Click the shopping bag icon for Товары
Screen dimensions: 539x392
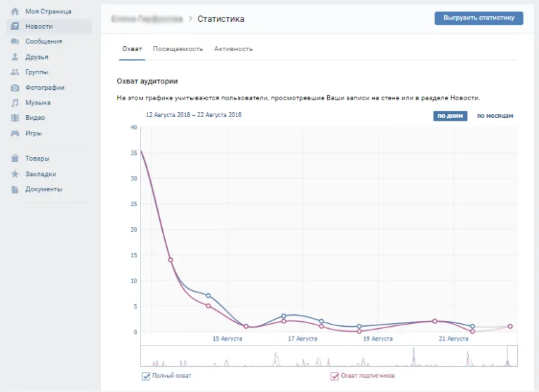click(15, 158)
